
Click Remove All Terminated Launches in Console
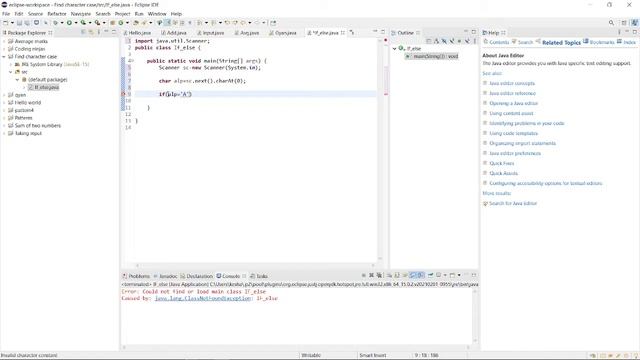tap(379, 276)
